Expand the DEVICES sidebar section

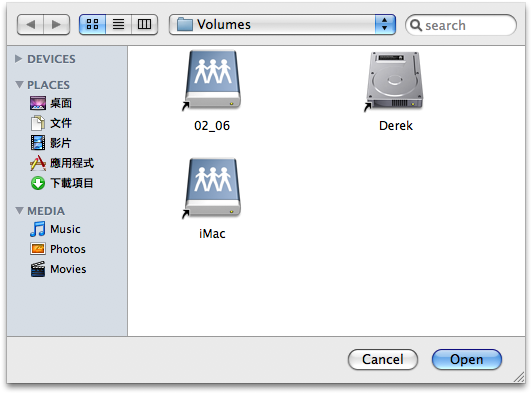pos(19,59)
